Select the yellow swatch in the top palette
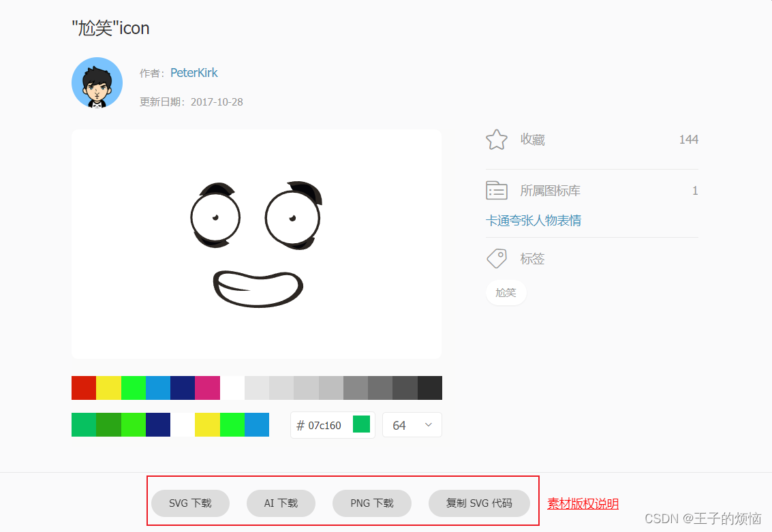 (x=108, y=388)
